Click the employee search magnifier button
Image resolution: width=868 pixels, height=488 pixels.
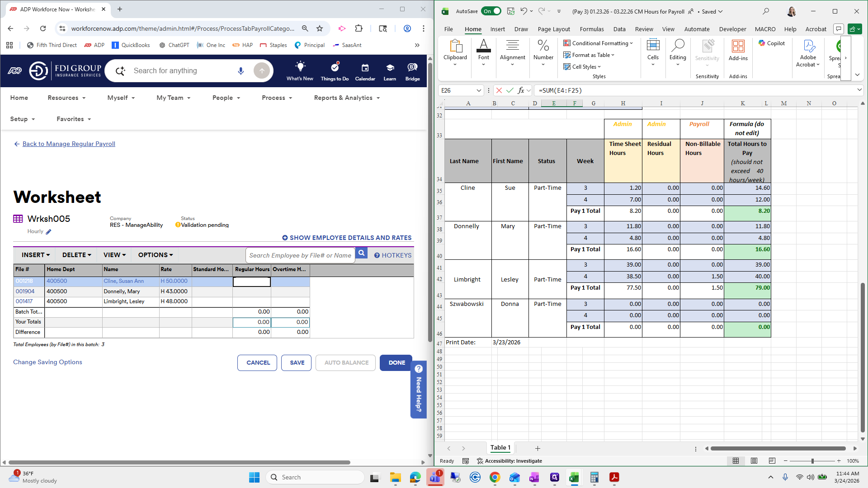361,253
